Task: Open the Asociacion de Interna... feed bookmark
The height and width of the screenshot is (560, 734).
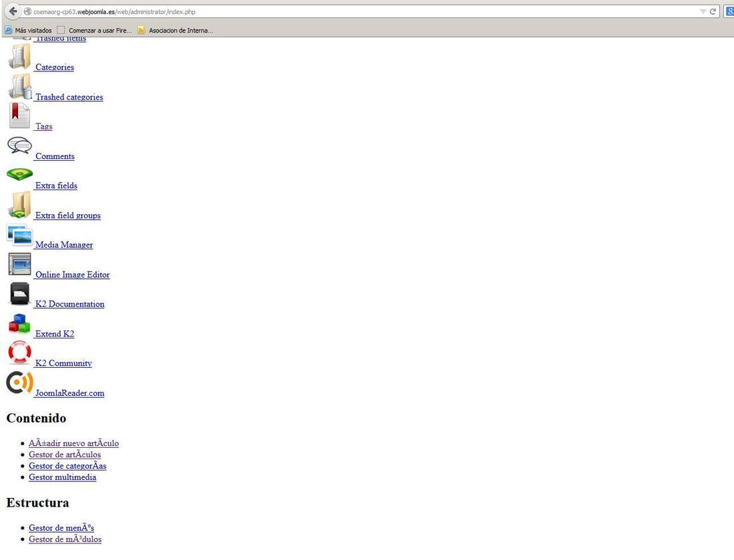Action: click(175, 31)
